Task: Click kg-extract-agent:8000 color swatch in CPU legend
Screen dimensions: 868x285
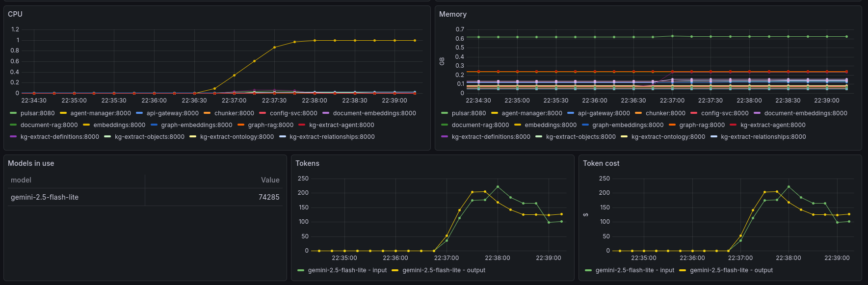Action: point(302,125)
